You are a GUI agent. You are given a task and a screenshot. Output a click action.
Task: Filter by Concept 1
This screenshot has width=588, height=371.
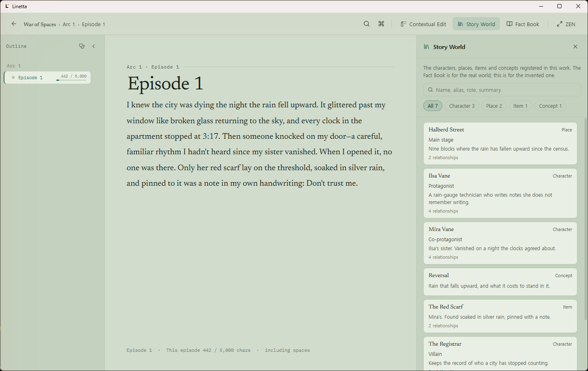(550, 106)
